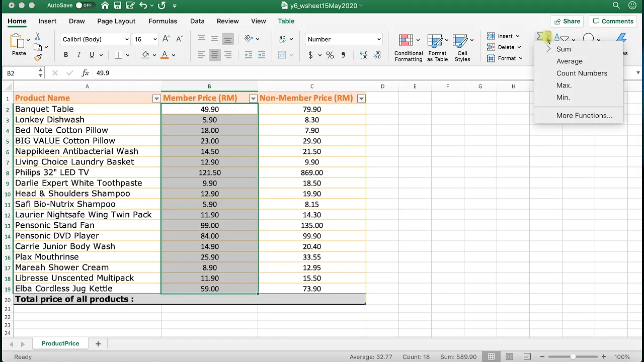Click the Currency dollar icon
The width and height of the screenshot is (644, 362).
[310, 55]
